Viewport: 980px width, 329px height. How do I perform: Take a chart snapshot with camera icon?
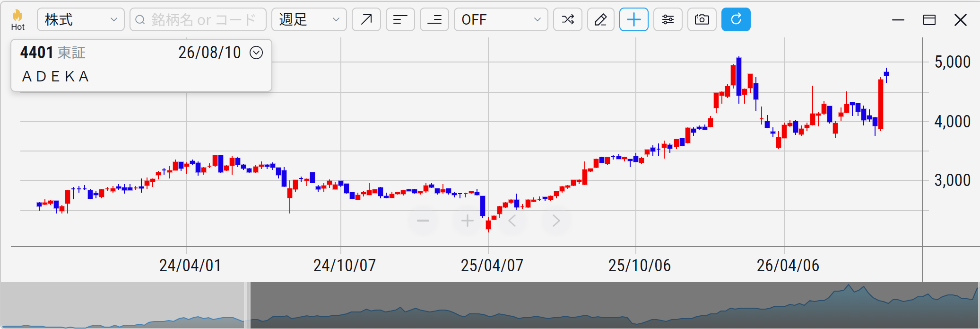(x=702, y=19)
